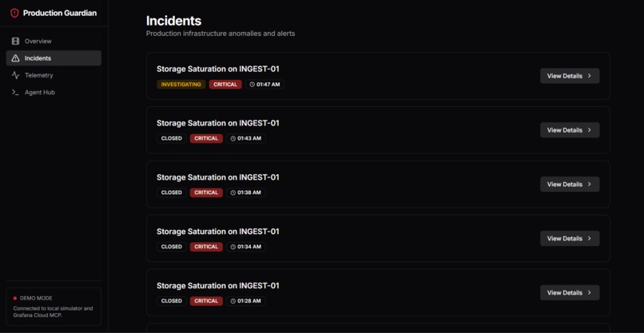The image size is (644, 333).
Task: Click chevron on 01:47 AM View Details button
Action: coord(590,76)
